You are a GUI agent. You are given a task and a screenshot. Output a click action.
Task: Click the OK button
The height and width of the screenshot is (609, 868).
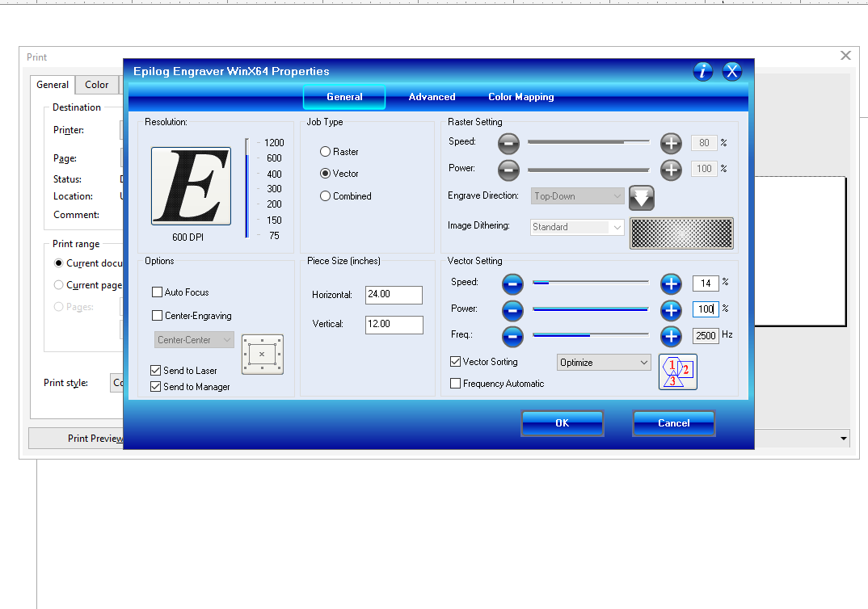562,422
